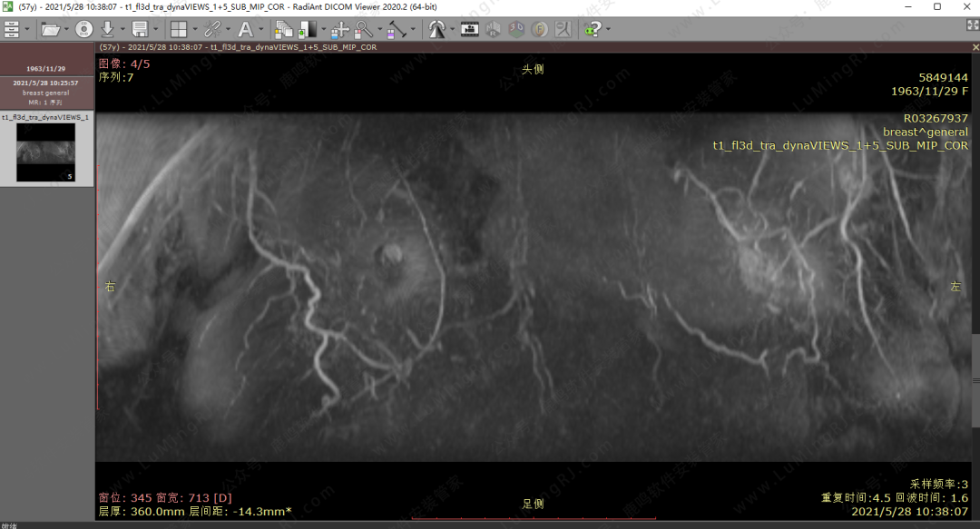Click the patient study header 1963/11/29
The image size is (980, 529).
(46, 68)
